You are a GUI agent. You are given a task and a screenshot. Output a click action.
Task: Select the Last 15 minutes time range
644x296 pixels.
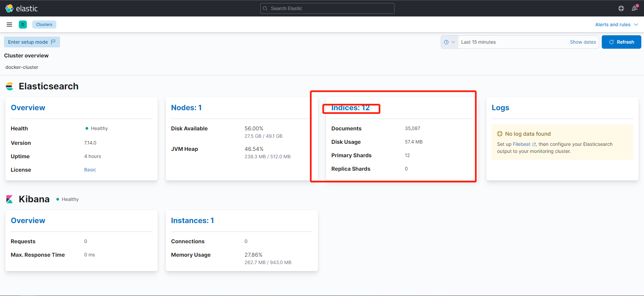pyautogui.click(x=478, y=42)
